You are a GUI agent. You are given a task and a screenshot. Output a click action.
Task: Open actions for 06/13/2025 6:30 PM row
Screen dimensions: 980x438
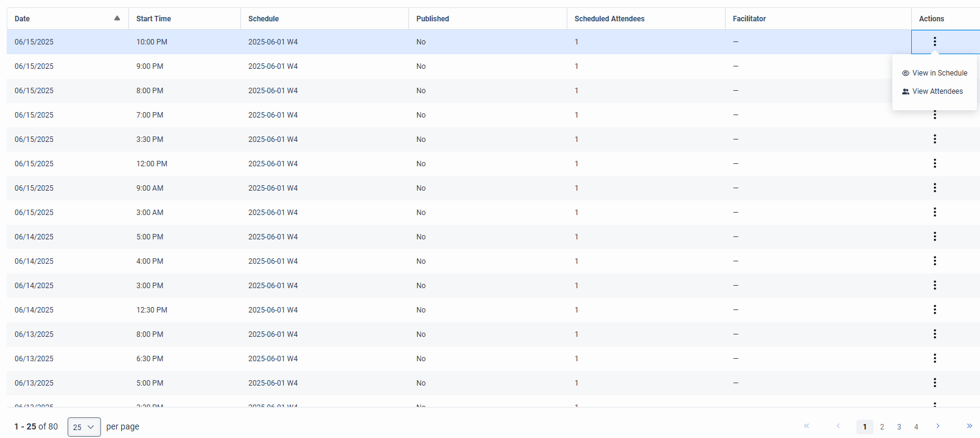point(934,359)
